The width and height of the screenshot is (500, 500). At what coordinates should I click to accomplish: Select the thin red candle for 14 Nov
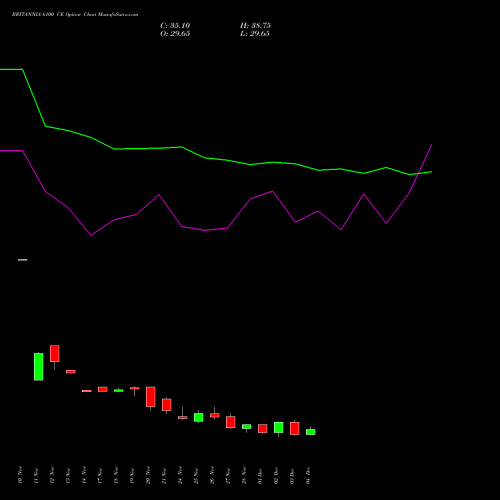coord(87,391)
